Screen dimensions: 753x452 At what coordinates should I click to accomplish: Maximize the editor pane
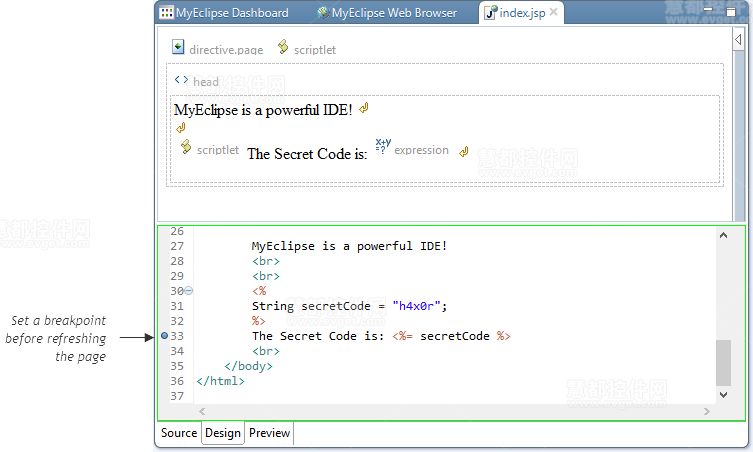(731, 12)
